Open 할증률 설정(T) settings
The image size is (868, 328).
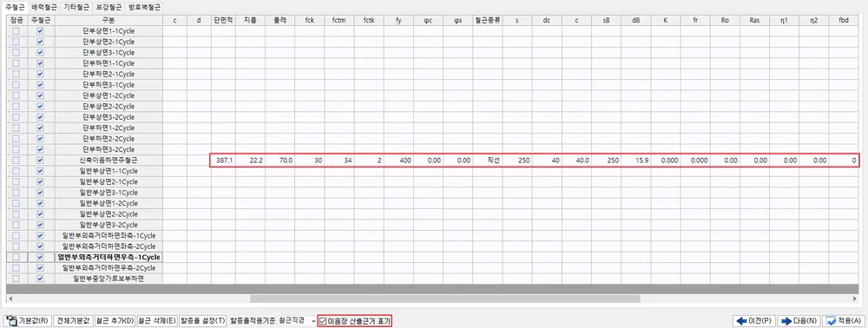(204, 321)
